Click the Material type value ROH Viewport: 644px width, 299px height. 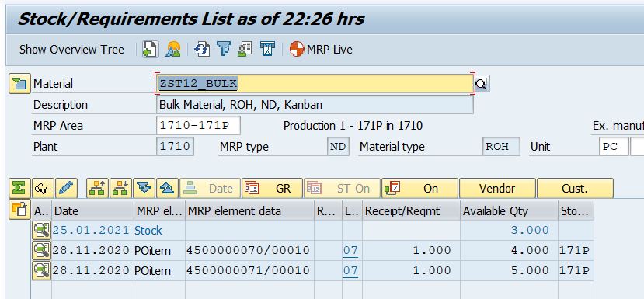pyautogui.click(x=501, y=147)
